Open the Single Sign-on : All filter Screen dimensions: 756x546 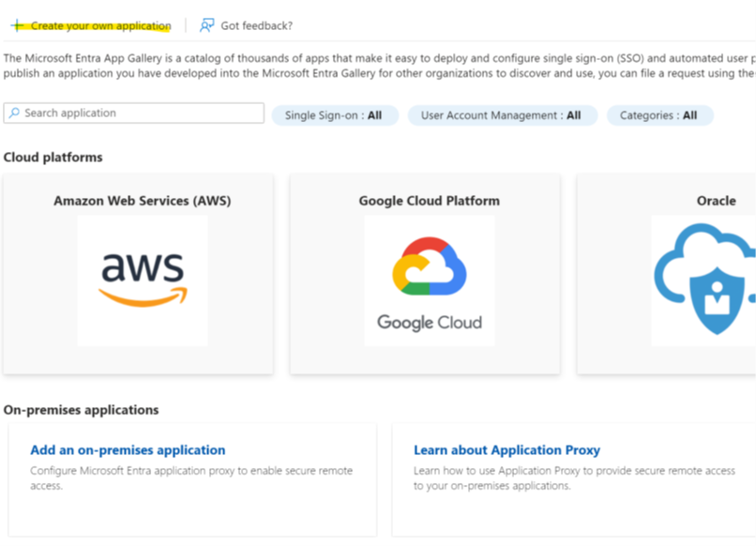(335, 115)
